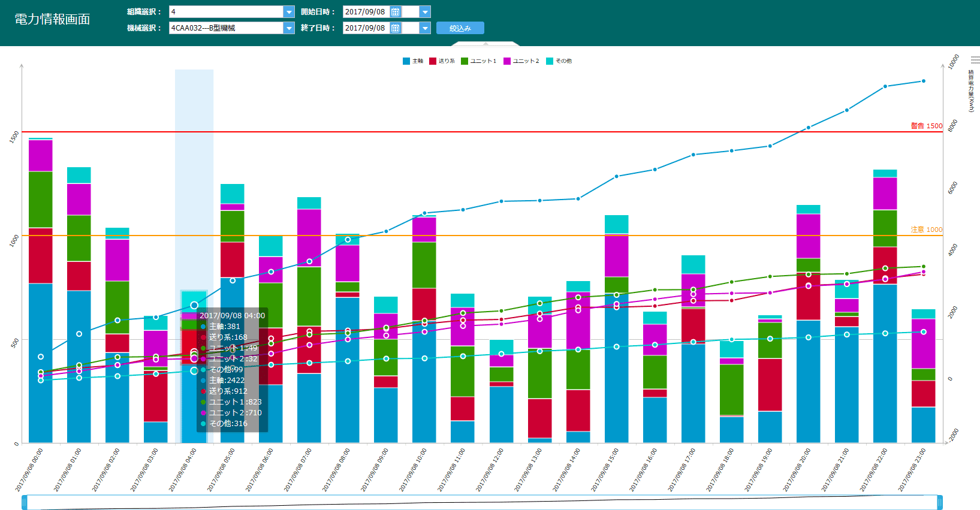Viewport: 980px width, 510px height.
Task: Click the 4CAA032---B型機械 machine field
Action: (226, 28)
